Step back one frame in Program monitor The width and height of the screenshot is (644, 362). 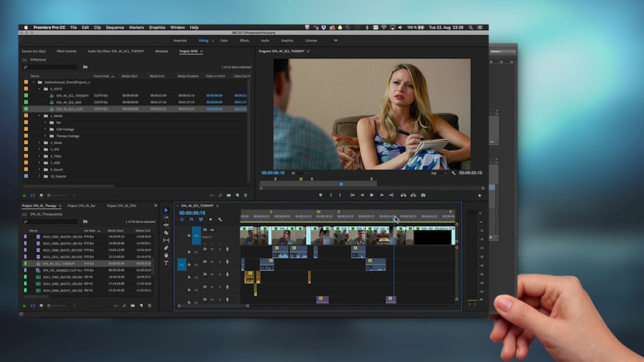point(362,195)
